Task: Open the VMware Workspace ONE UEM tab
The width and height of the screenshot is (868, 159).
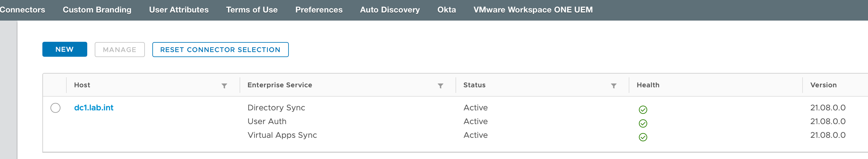Action: 533,10
